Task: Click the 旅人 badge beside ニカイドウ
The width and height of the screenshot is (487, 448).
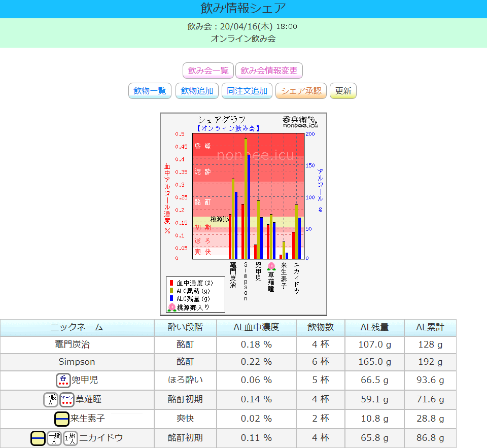Action: [x=71, y=438]
